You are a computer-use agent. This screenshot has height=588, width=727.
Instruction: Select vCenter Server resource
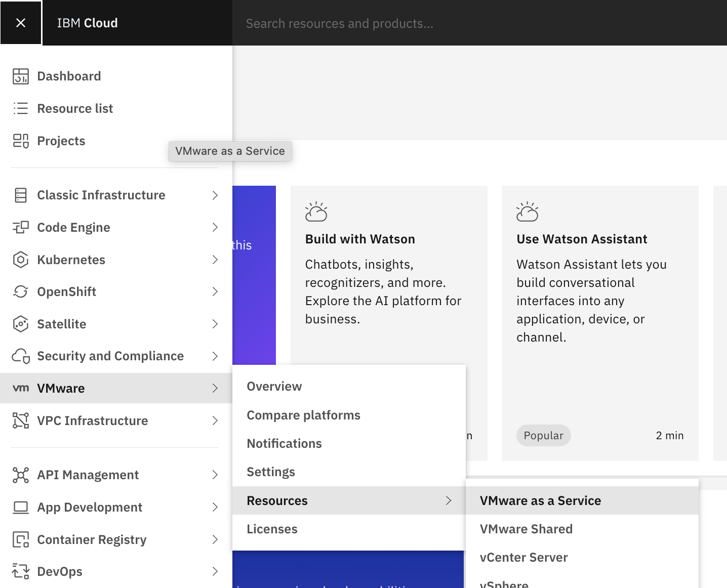(582, 557)
